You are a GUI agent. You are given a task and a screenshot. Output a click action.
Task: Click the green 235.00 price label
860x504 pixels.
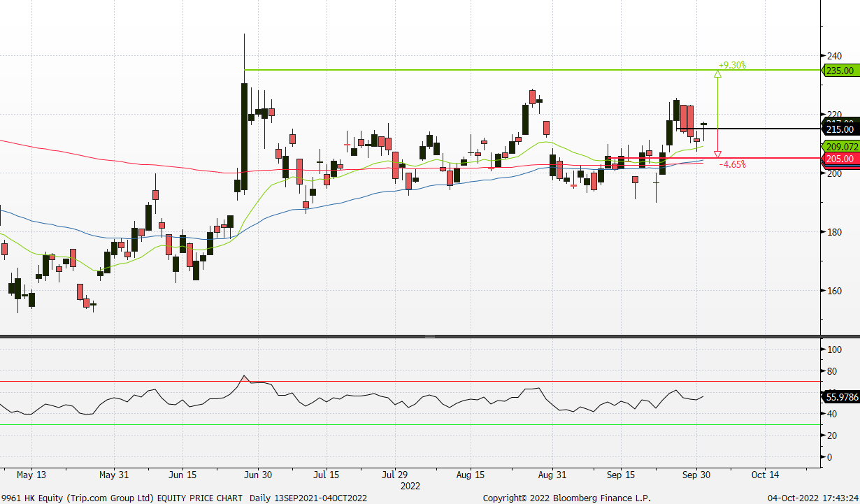840,71
